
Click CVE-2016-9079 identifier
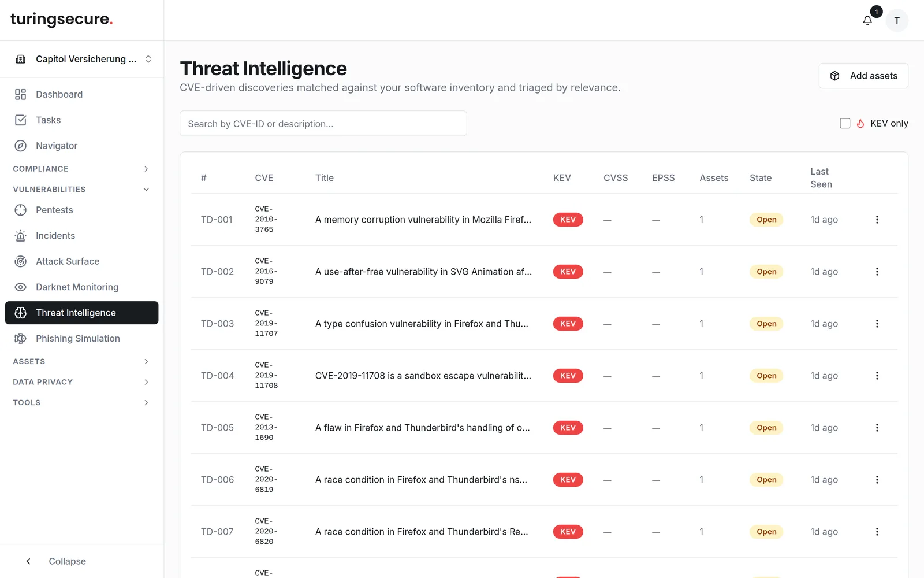click(x=266, y=272)
